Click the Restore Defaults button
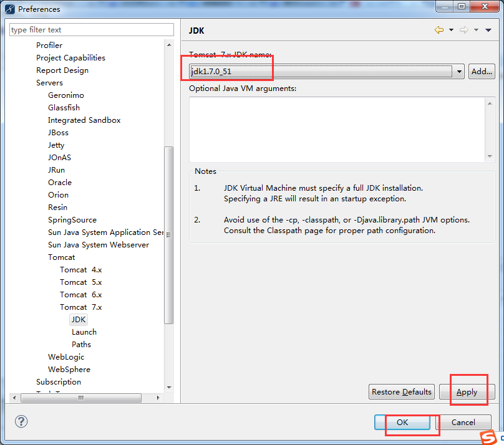 point(402,391)
